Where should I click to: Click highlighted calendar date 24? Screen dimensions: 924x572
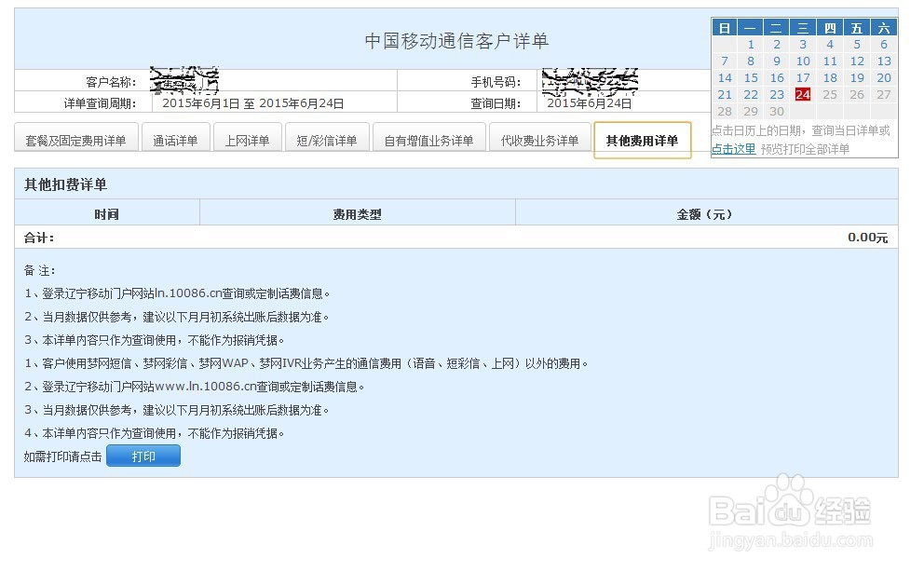click(x=803, y=95)
